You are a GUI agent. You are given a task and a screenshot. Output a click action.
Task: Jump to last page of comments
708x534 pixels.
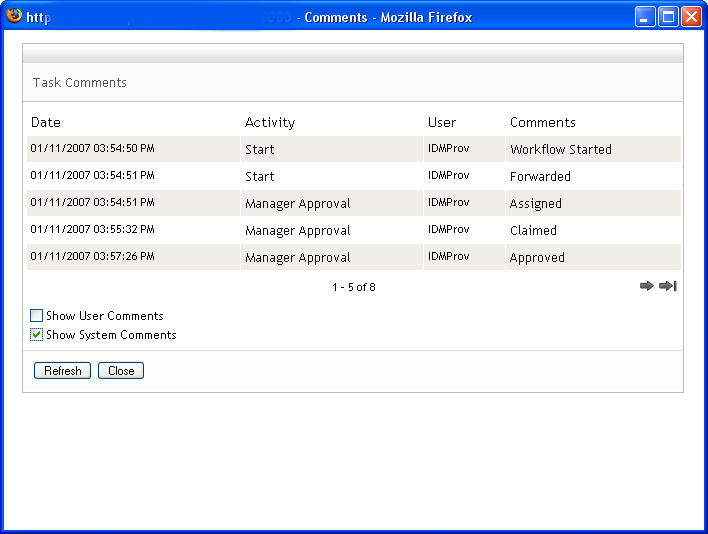(x=668, y=287)
